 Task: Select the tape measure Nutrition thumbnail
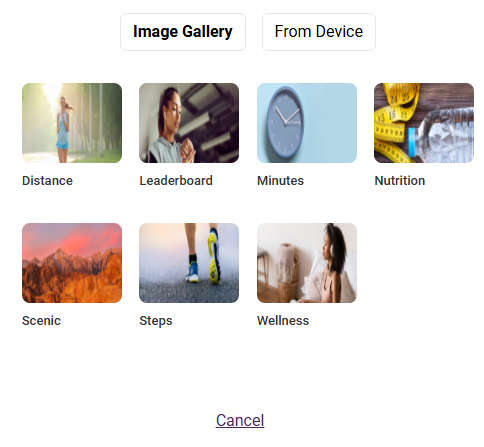click(x=424, y=123)
